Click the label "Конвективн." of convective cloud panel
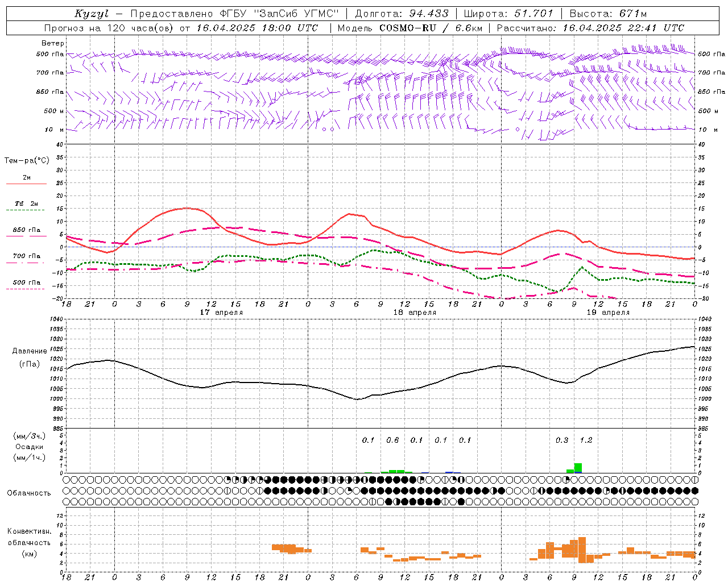The width and height of the screenshot is (728, 582). tap(29, 531)
